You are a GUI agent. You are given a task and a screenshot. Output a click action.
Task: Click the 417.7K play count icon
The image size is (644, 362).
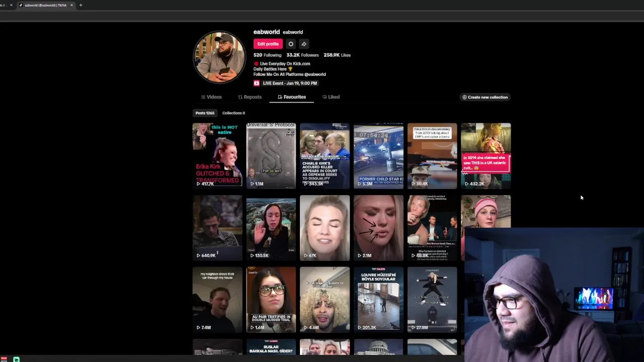[x=199, y=184]
